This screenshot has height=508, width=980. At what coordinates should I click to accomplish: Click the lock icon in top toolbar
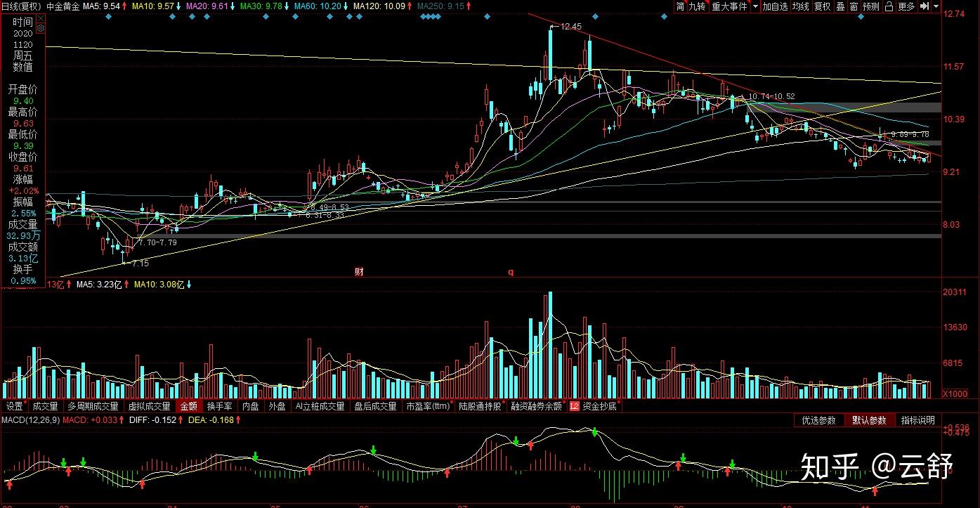[x=889, y=6]
